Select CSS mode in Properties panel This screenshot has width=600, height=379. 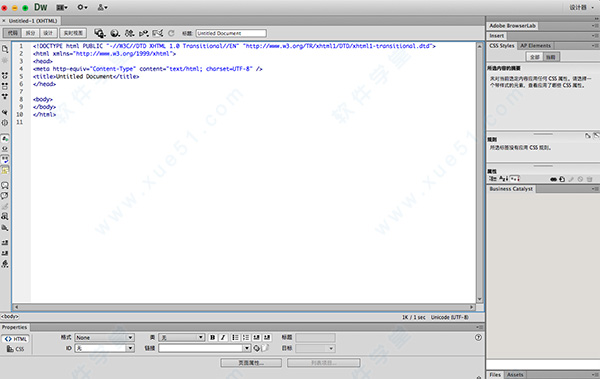[x=16, y=349]
